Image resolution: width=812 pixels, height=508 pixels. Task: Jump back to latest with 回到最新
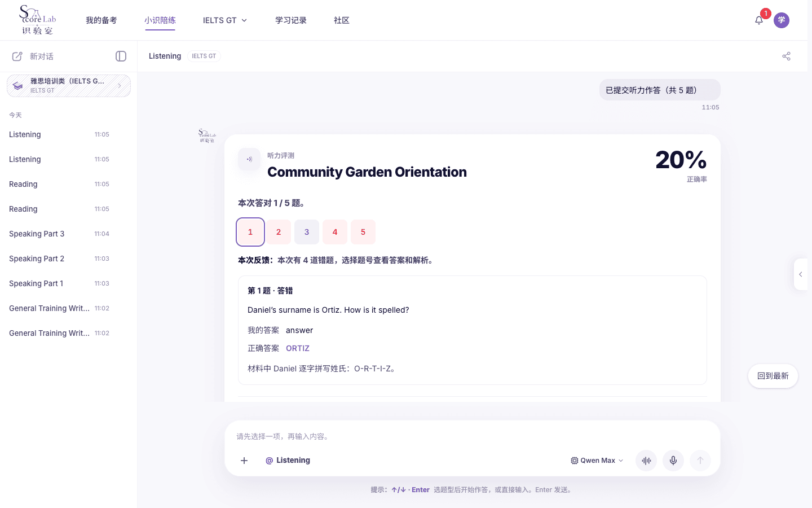pyautogui.click(x=773, y=376)
